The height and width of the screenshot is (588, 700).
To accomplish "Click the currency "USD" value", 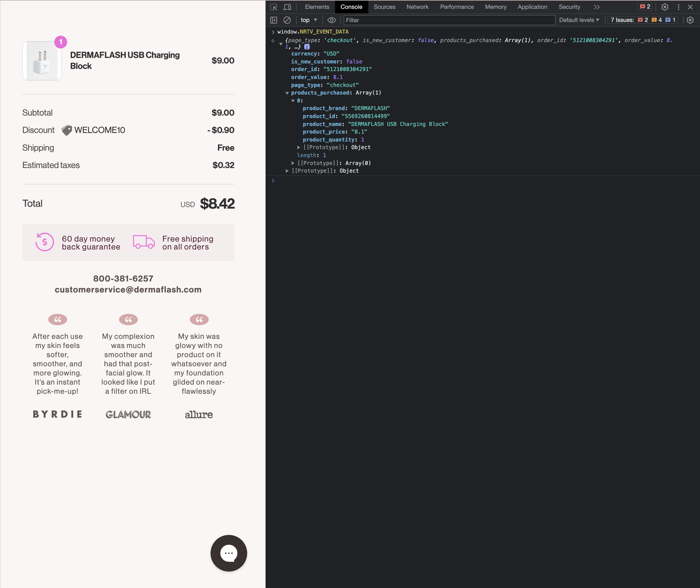I will tap(331, 54).
